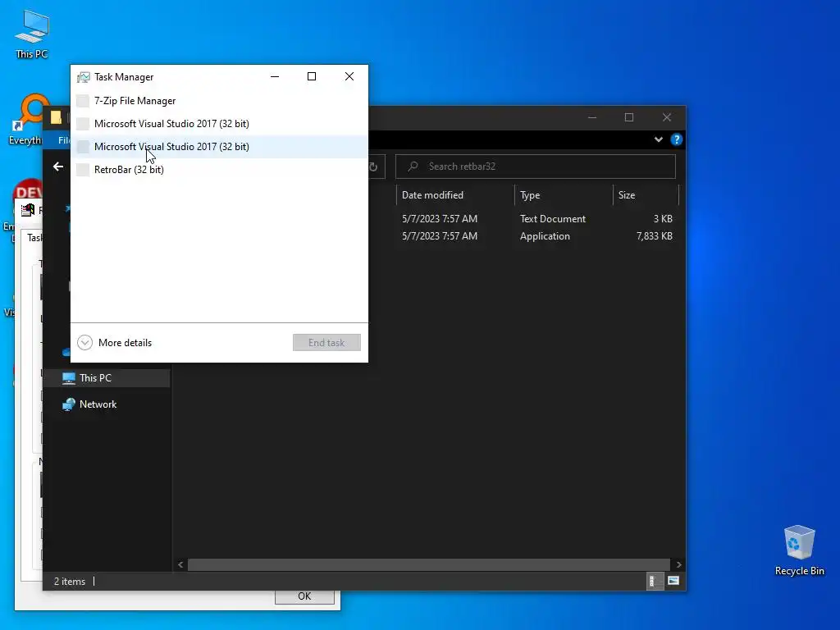
Task: Click the scrollbar left arrow in Explorer
Action: coord(180,564)
